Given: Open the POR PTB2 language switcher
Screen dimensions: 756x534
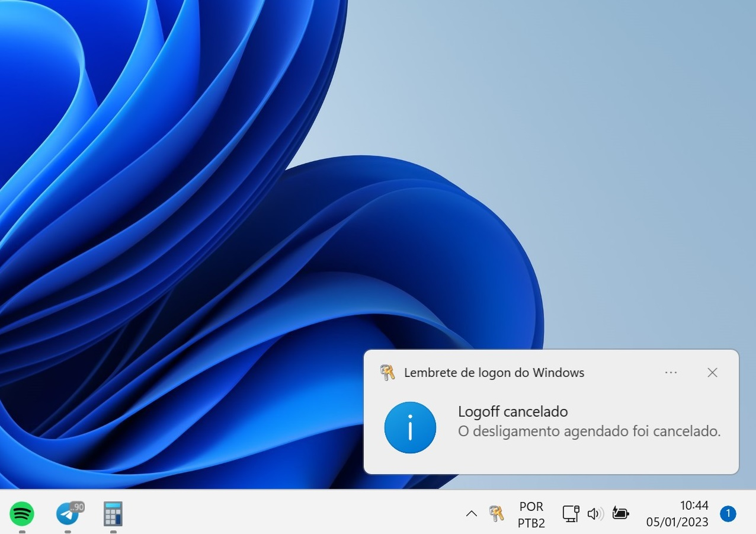Looking at the screenshot, I should tap(531, 514).
